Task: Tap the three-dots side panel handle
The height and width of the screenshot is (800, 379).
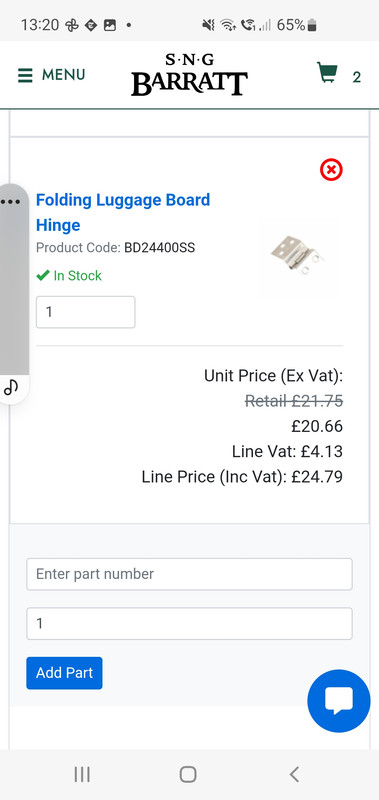Action: coord(10,201)
